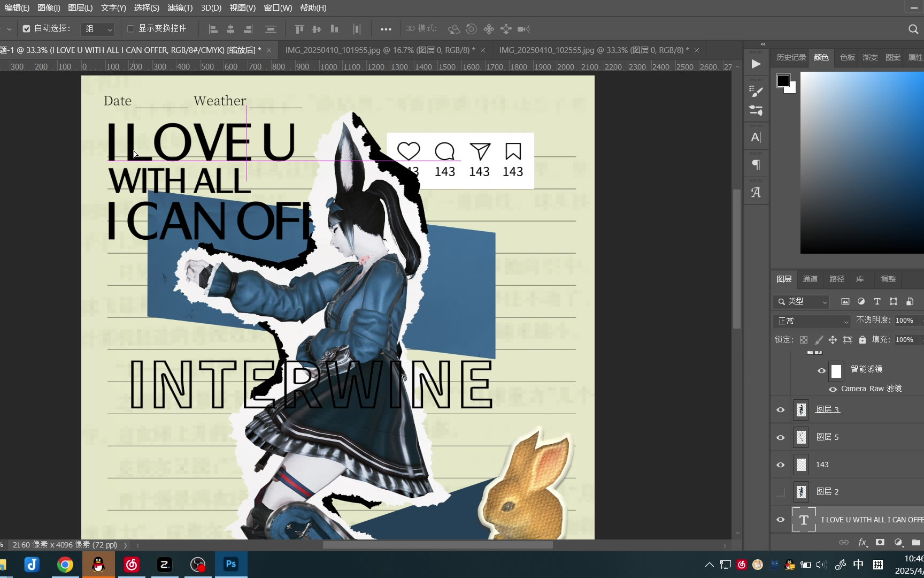Click the align vertical centers icon
Image resolution: width=924 pixels, height=578 pixels.
pos(317,29)
